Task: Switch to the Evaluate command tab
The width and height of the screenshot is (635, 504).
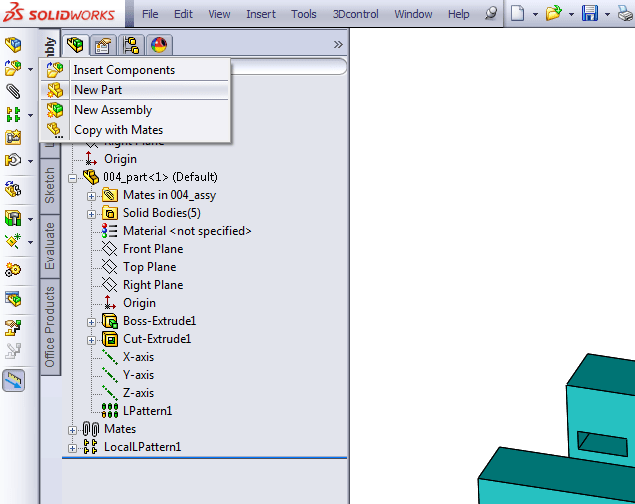Action: [50, 246]
